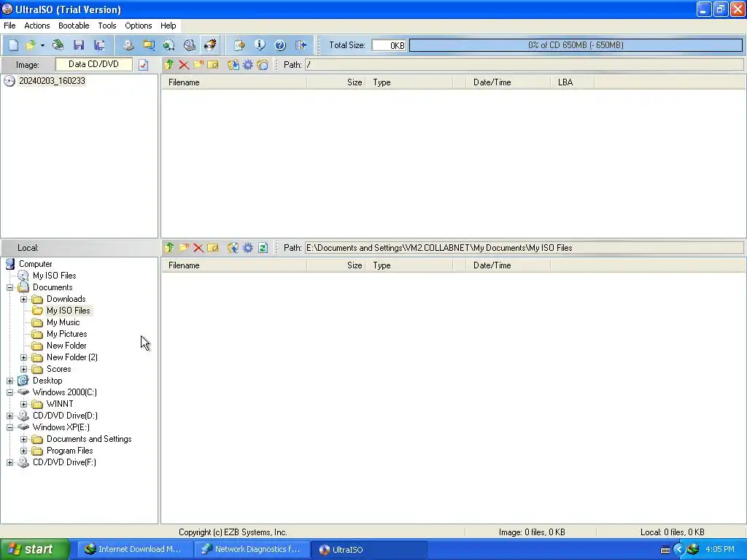Click the Mount to Virtual Drive icon

click(x=190, y=45)
